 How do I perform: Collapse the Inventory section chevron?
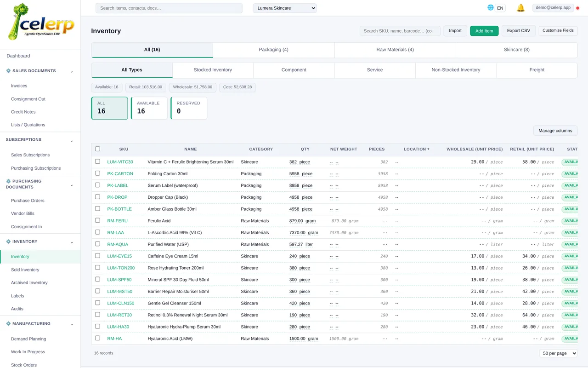(72, 242)
